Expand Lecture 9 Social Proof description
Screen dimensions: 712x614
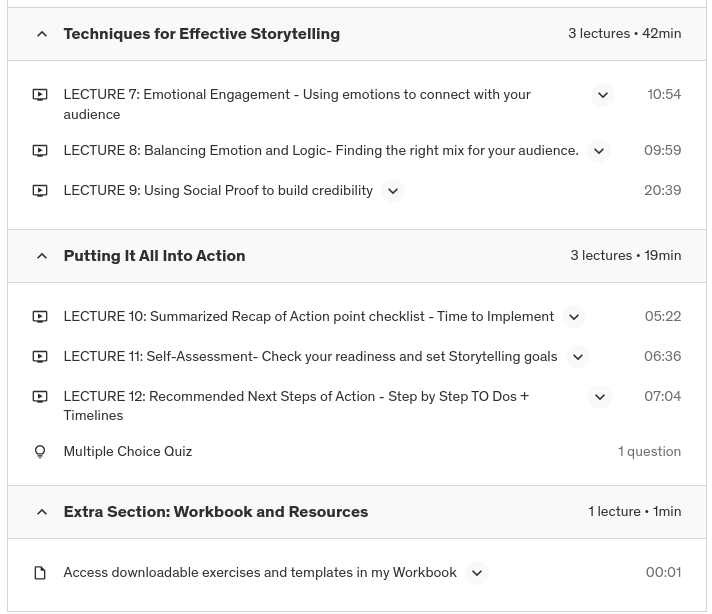pos(392,191)
